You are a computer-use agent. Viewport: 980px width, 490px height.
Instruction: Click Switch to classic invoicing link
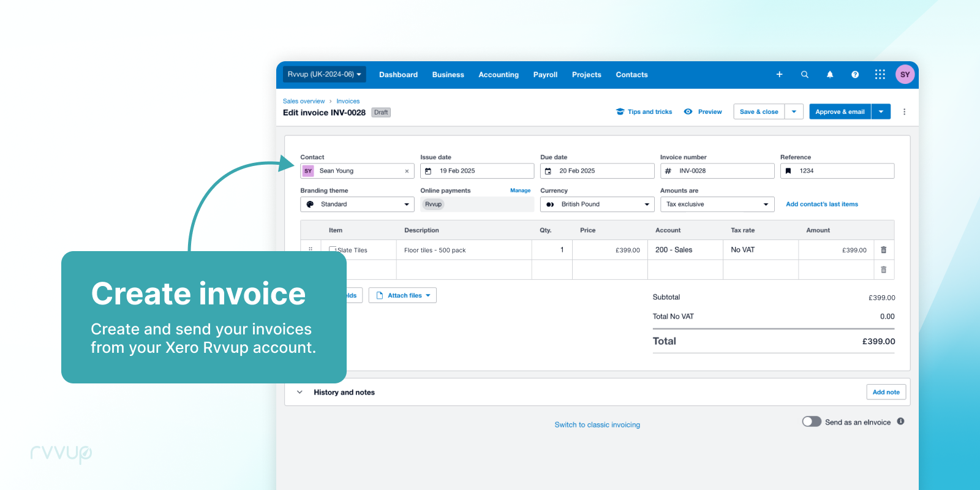click(597, 424)
